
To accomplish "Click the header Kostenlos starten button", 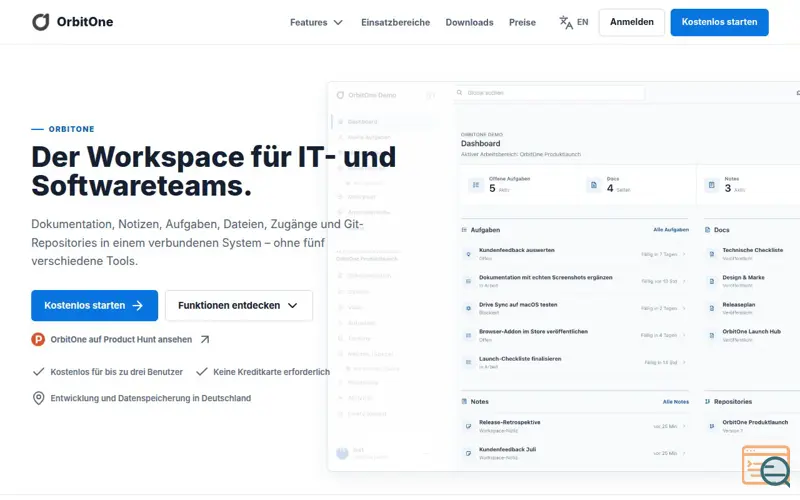I will point(719,22).
